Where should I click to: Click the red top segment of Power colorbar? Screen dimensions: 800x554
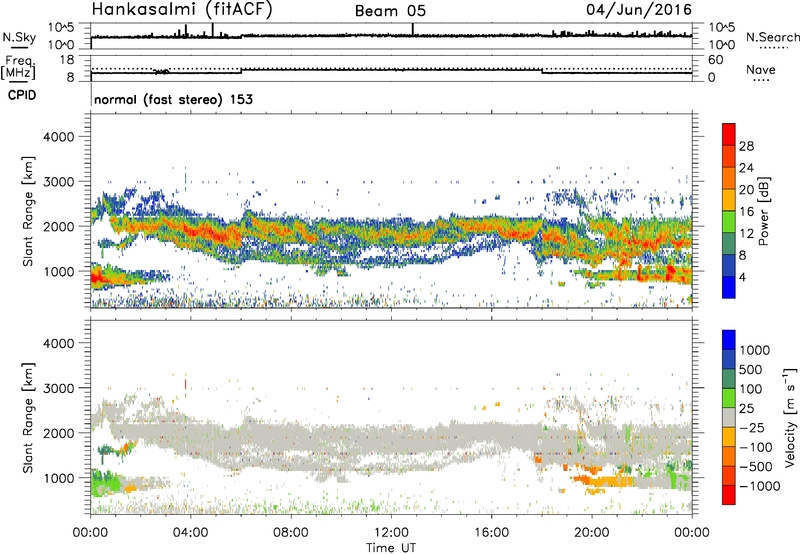tap(729, 135)
